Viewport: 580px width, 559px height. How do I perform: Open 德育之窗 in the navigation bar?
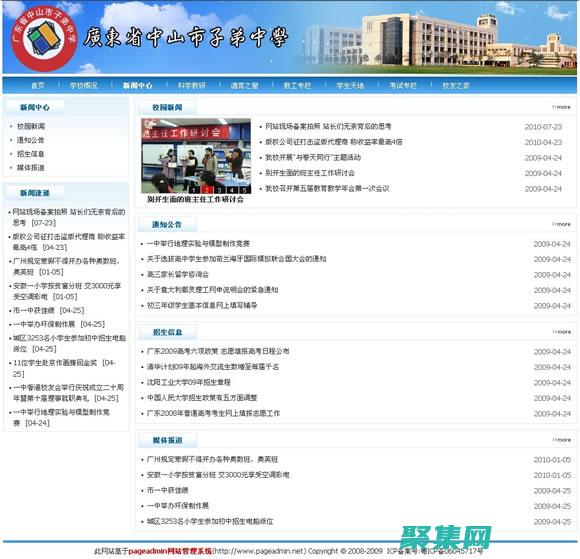point(244,85)
